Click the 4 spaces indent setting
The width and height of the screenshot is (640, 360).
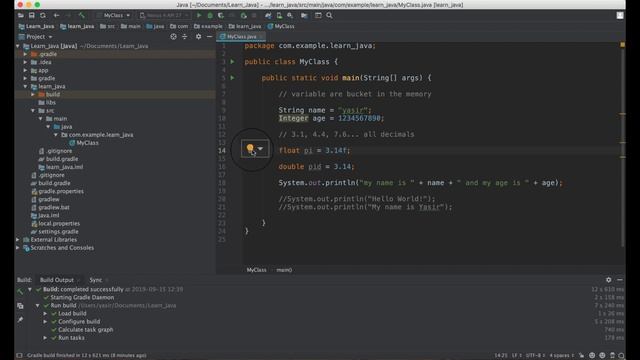coord(561,356)
